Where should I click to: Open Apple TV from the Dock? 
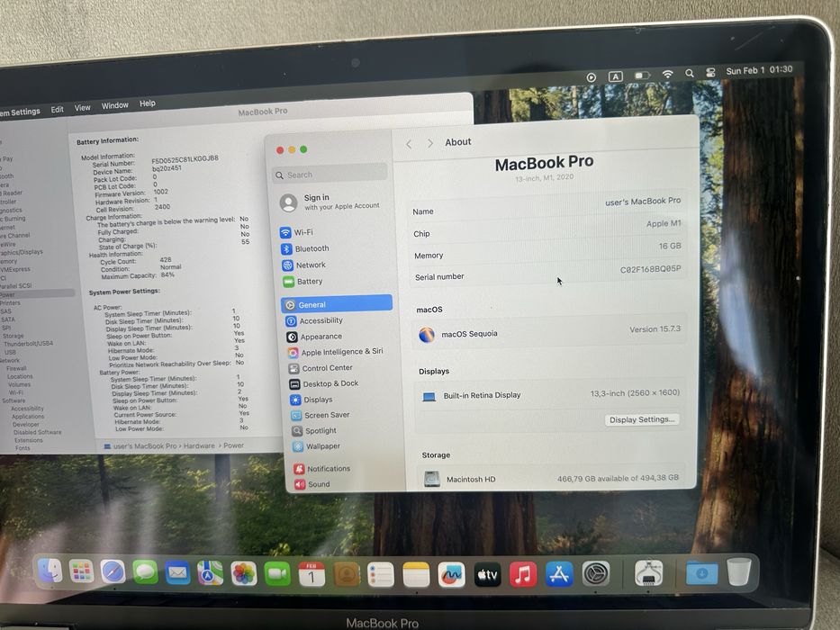[487, 575]
